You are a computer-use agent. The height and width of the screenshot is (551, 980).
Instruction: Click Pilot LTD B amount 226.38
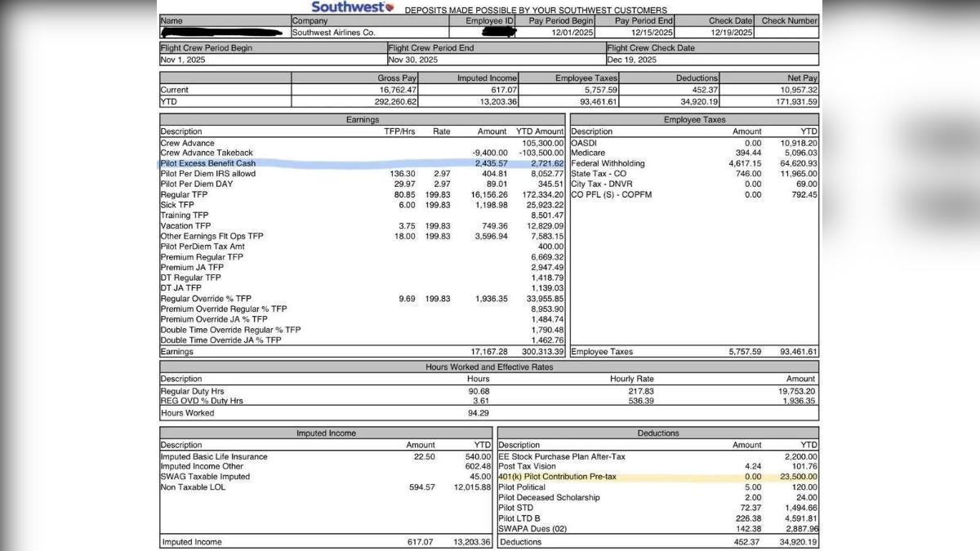749,518
